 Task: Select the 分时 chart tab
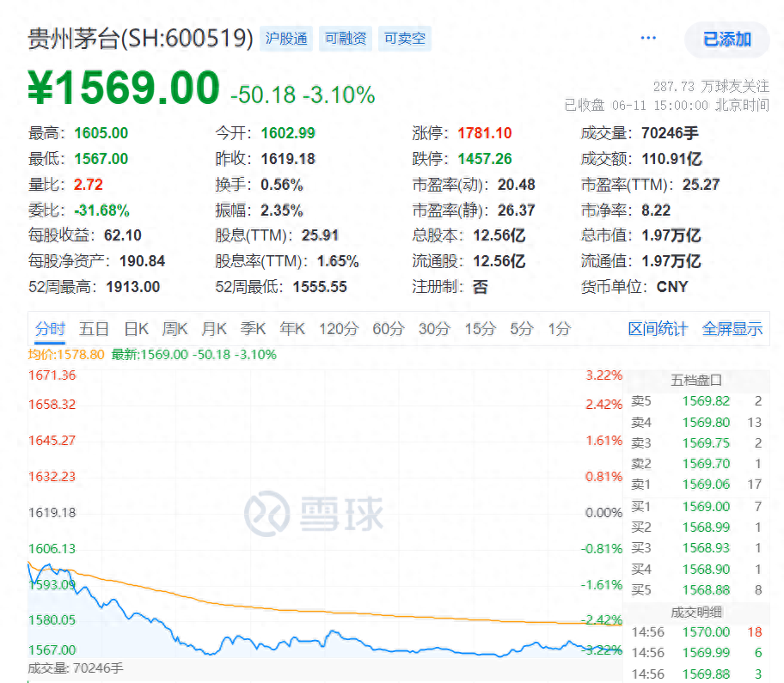click(50, 329)
